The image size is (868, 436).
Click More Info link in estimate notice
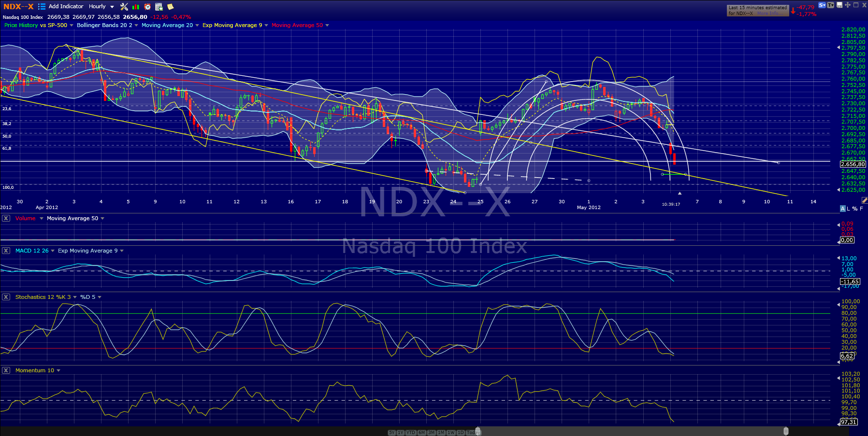coord(770,14)
